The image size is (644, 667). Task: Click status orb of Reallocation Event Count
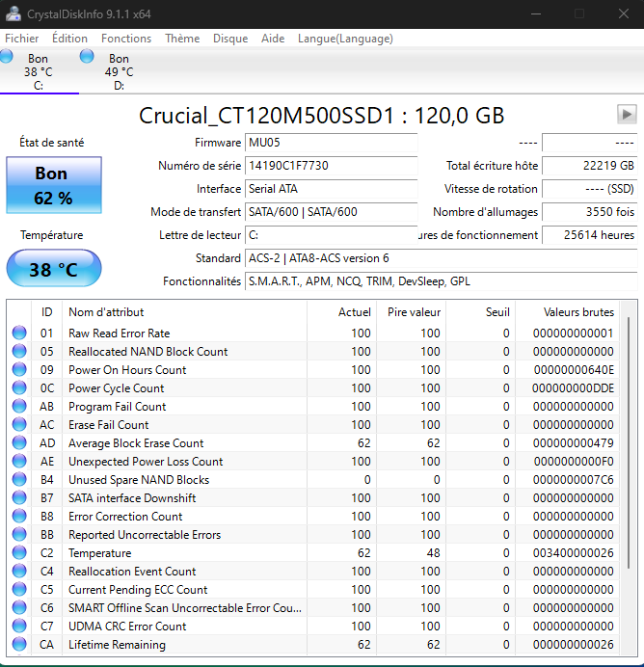click(19, 571)
